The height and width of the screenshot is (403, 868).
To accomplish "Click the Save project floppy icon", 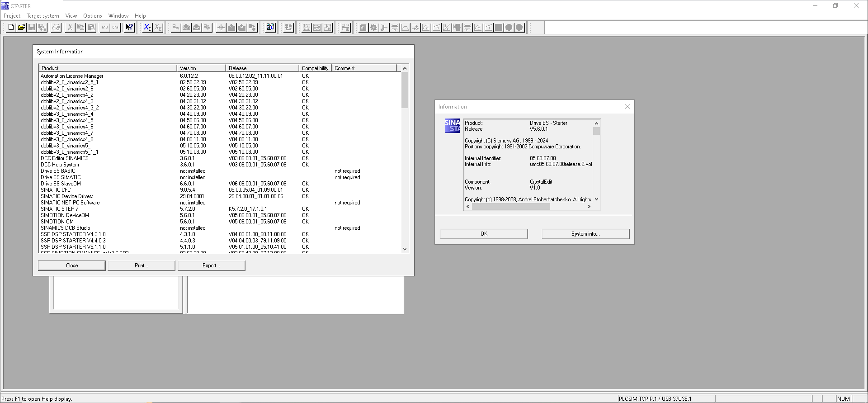I will click(32, 28).
